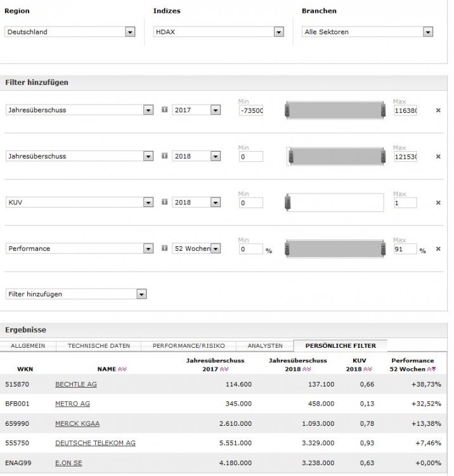Open the Branchen dropdown Alle Sektoren

click(367, 32)
